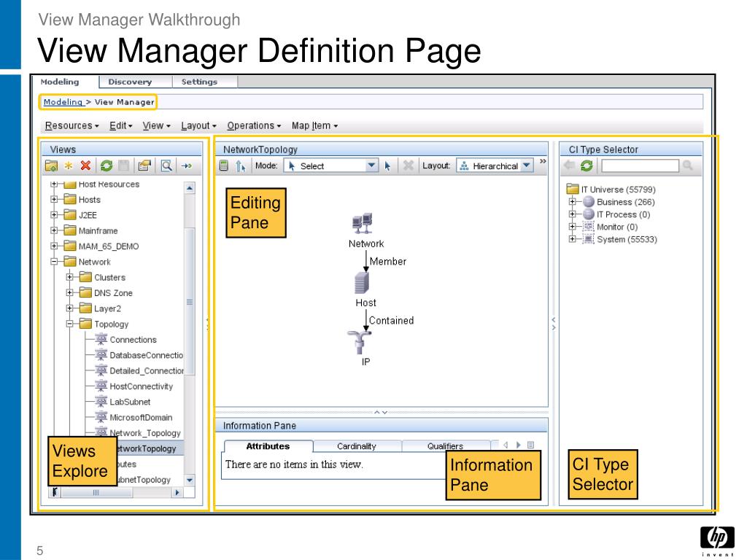Expand the System (55533) CI type node
Screen dimensions: 747x560
(x=572, y=239)
